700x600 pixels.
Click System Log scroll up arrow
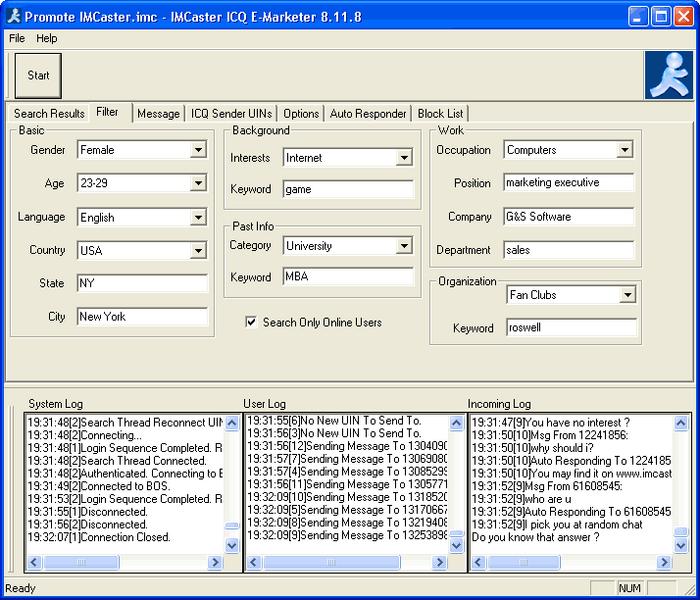click(232, 423)
